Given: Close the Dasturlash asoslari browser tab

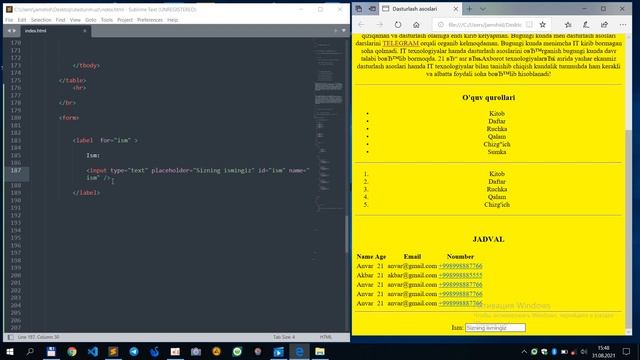Looking at the screenshot, I should point(456,9).
